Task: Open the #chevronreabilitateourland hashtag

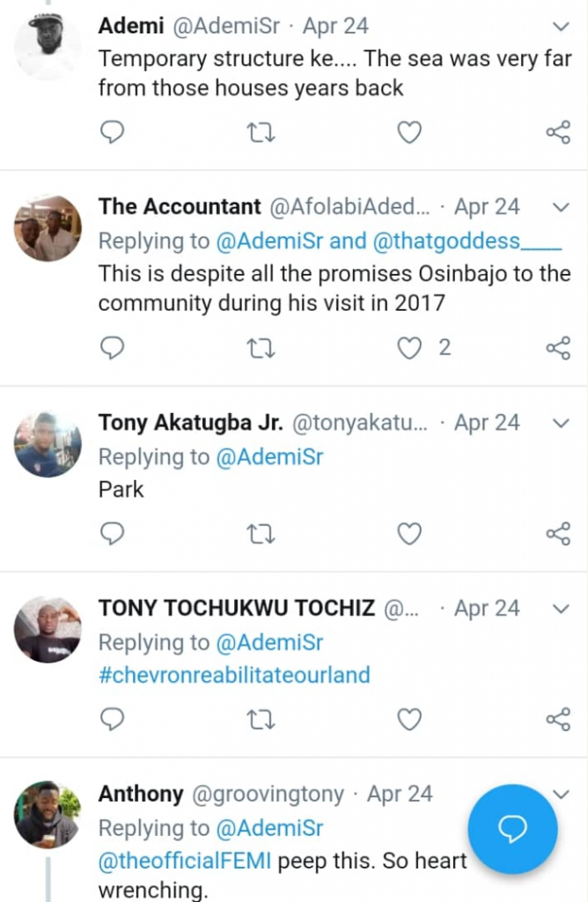Action: (234, 676)
